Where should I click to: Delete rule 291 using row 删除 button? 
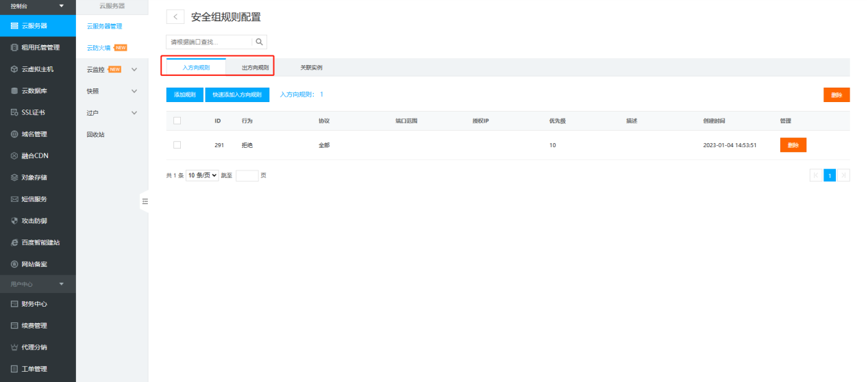pyautogui.click(x=793, y=145)
